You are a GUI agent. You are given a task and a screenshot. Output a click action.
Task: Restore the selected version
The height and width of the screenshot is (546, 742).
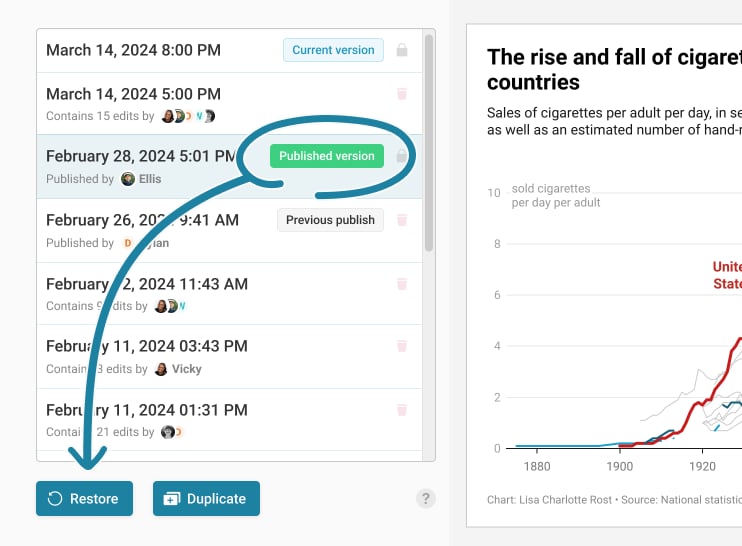83,499
